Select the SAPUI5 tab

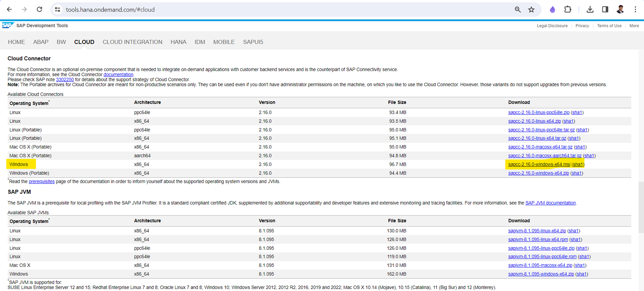pyautogui.click(x=253, y=42)
